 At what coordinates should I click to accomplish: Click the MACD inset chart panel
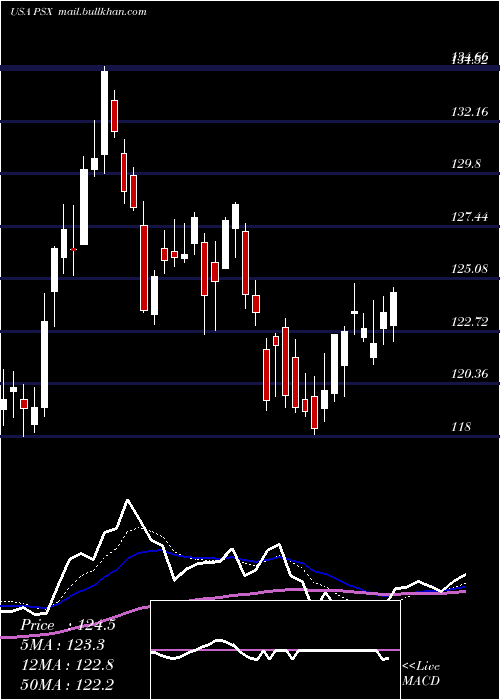click(275, 650)
